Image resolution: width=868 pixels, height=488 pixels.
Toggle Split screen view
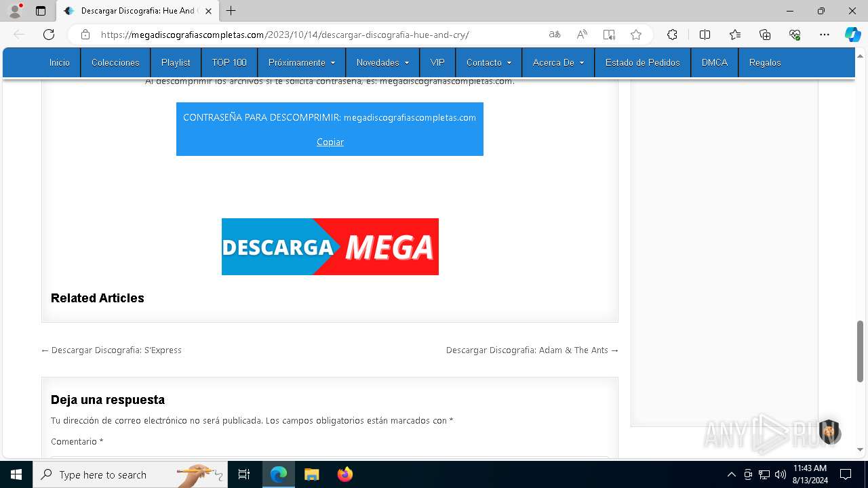(705, 35)
